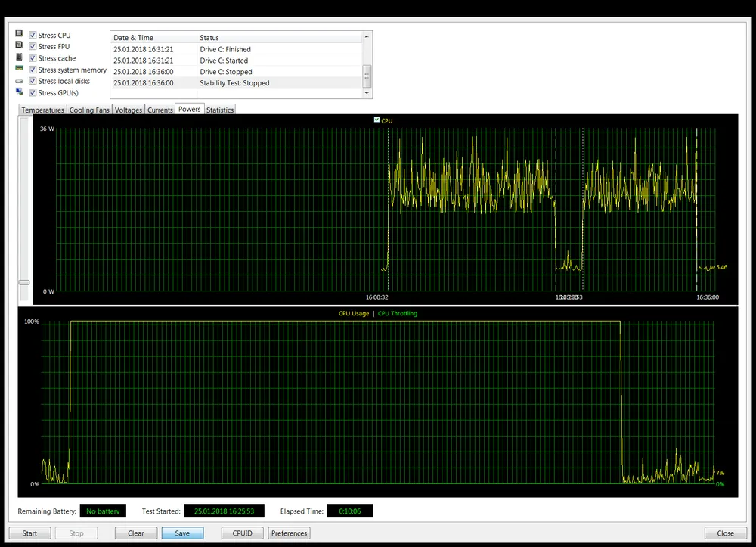Open the Preferences dialog
Image resolution: width=756 pixels, height=547 pixels.
pos(289,533)
